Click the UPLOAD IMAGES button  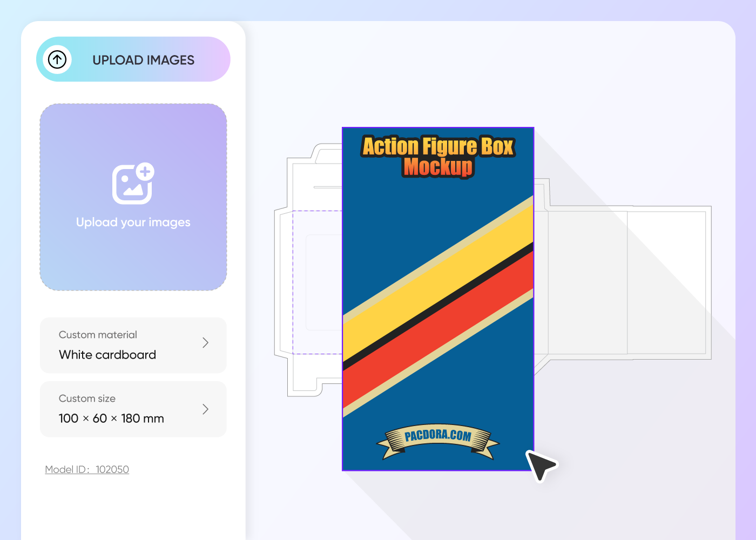point(133,59)
